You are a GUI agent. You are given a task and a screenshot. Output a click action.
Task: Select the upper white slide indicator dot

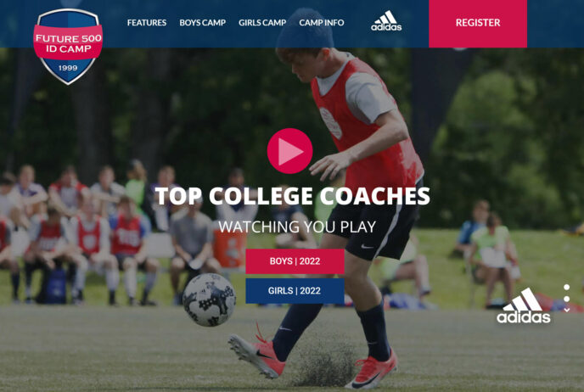(x=566, y=287)
